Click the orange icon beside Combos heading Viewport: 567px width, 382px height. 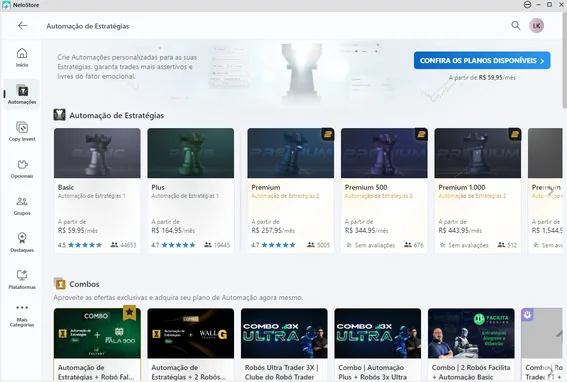click(60, 284)
